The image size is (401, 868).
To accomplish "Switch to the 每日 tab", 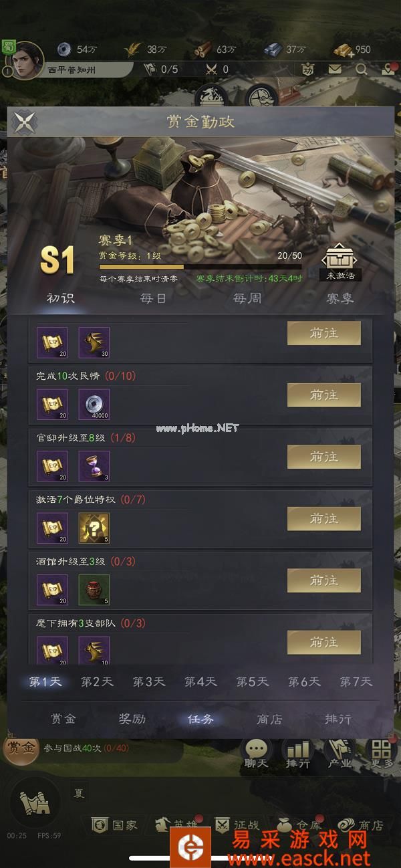I will pyautogui.click(x=153, y=298).
